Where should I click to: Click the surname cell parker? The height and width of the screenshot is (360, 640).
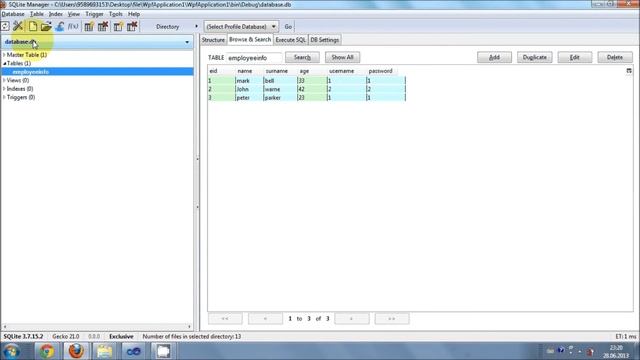click(x=280, y=98)
